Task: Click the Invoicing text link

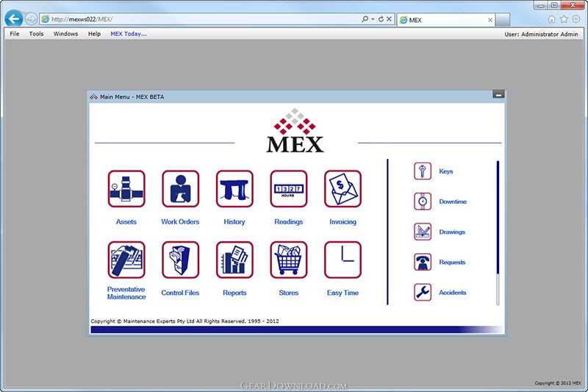Action: pyautogui.click(x=343, y=221)
